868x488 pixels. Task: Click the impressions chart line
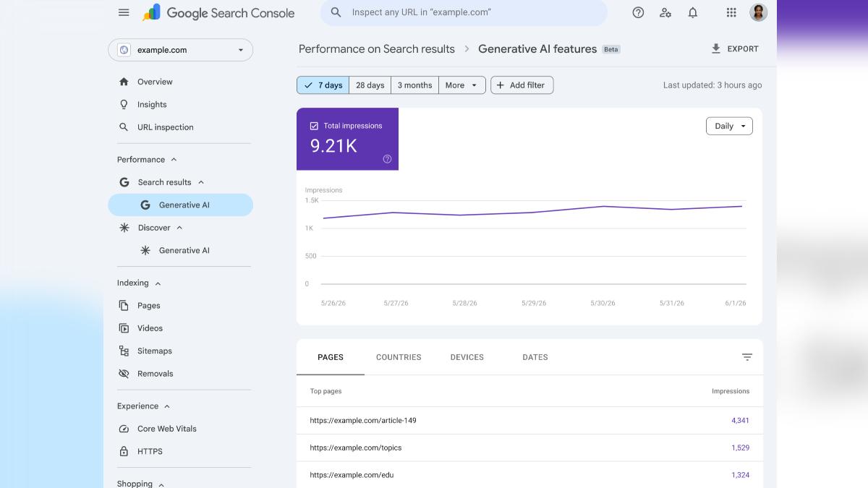coord(532,211)
